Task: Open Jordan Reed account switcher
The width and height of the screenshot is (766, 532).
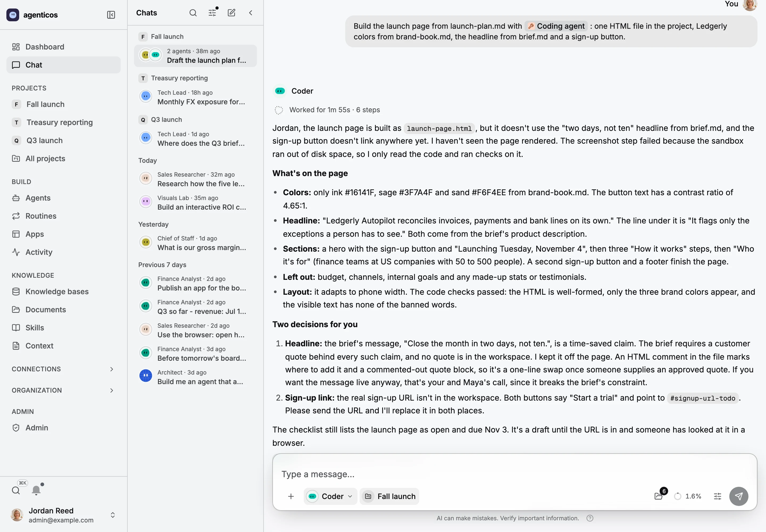Action: click(63, 515)
